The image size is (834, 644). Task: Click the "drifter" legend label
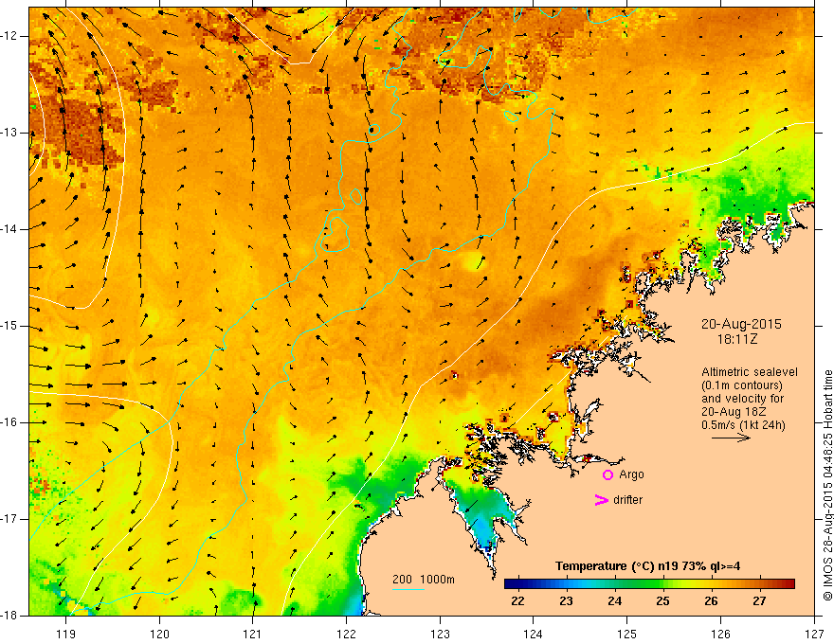pos(627,500)
